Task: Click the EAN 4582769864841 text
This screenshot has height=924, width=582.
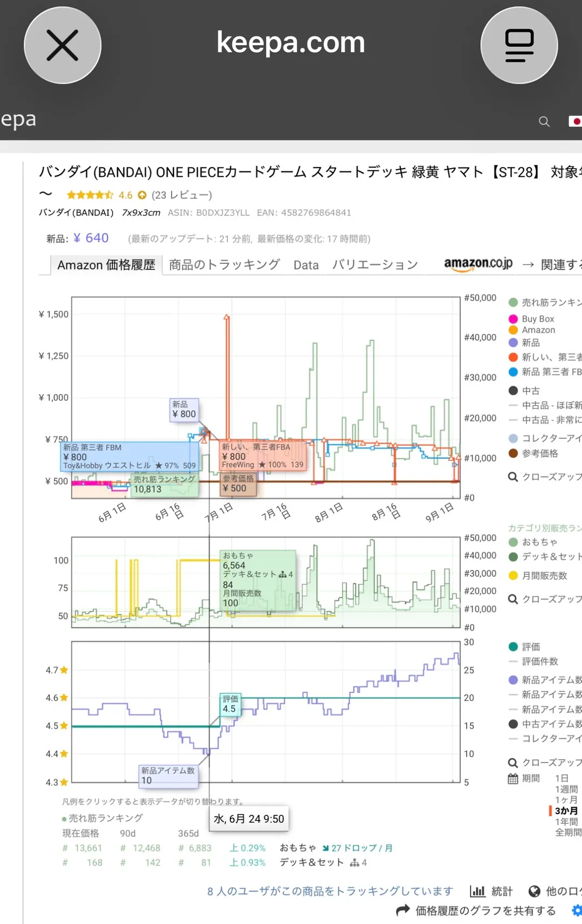Action: (304, 213)
